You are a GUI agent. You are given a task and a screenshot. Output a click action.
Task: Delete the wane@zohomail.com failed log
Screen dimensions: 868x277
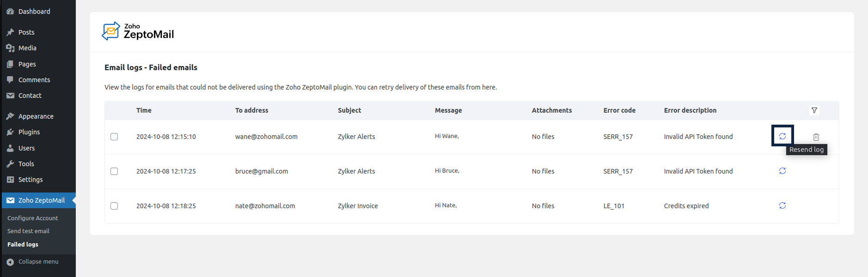(x=816, y=137)
